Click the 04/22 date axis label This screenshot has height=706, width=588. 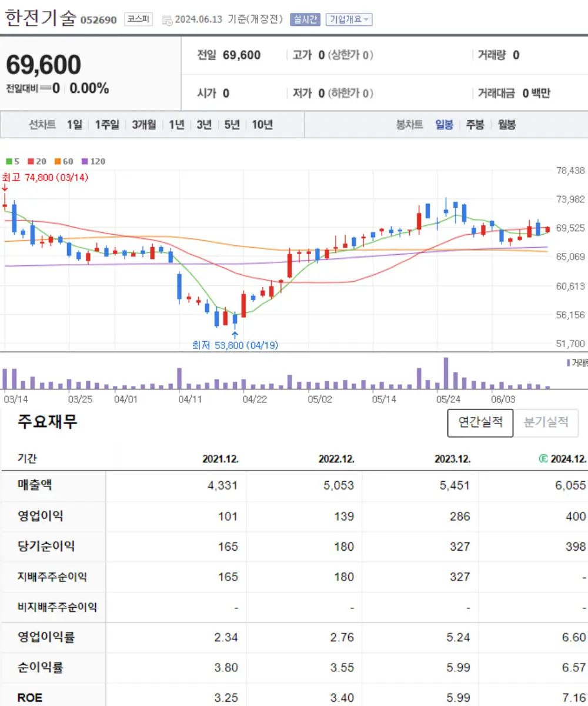[x=255, y=399]
